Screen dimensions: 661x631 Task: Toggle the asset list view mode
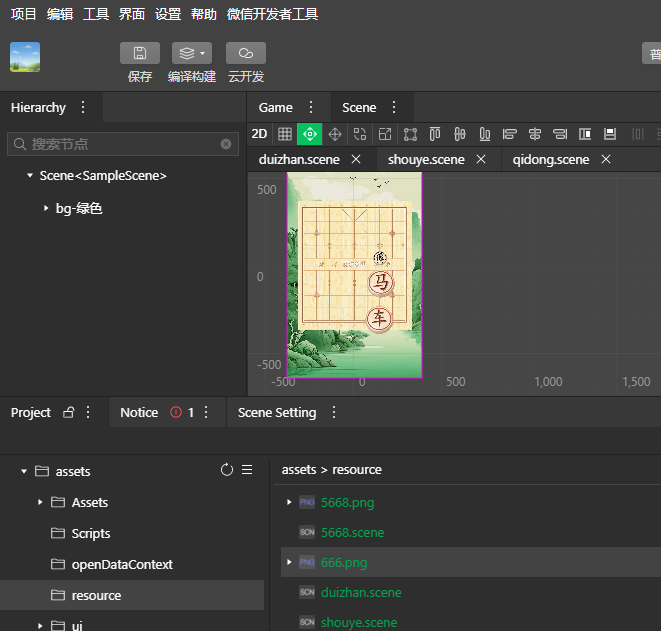point(247,470)
